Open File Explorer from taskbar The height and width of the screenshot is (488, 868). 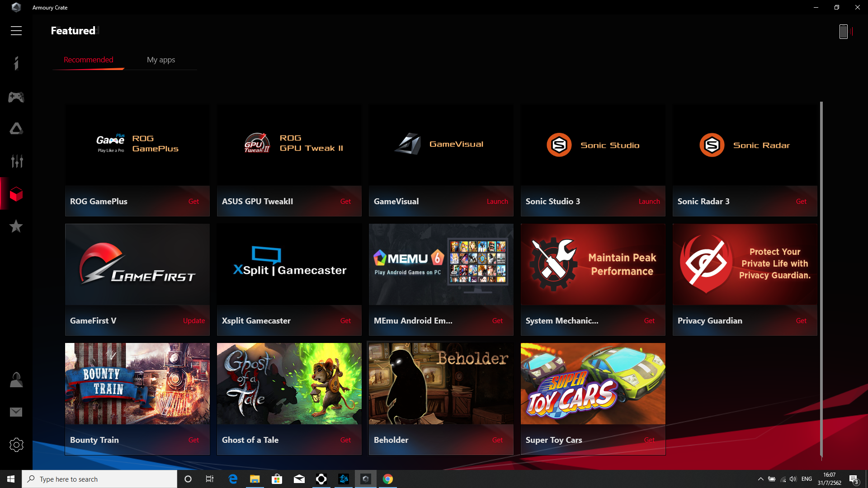(x=255, y=479)
